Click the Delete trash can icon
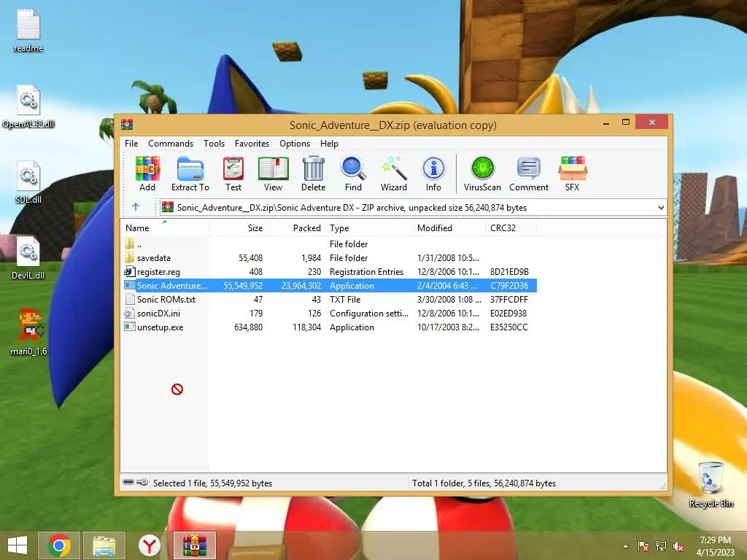This screenshot has width=747, height=560. pos(313,174)
